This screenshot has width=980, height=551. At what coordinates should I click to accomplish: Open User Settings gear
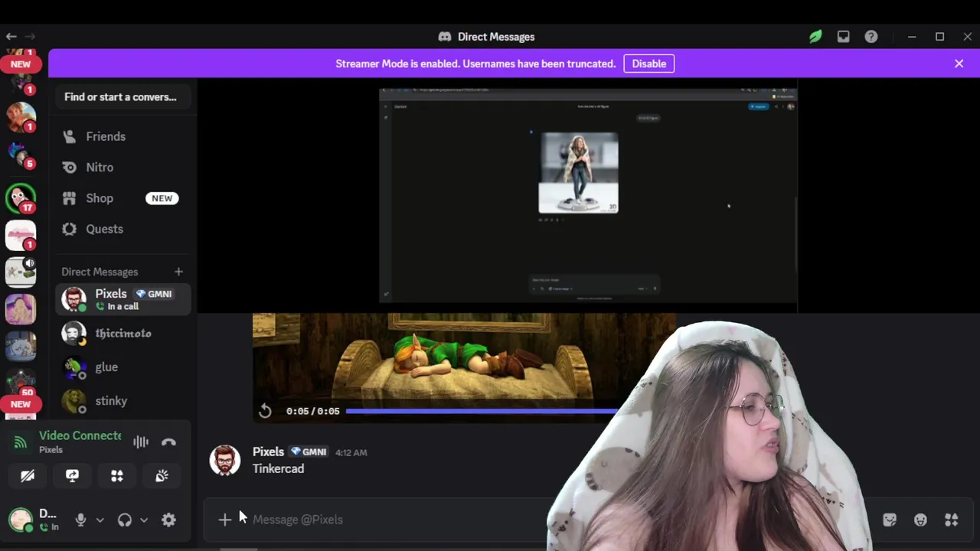(168, 520)
